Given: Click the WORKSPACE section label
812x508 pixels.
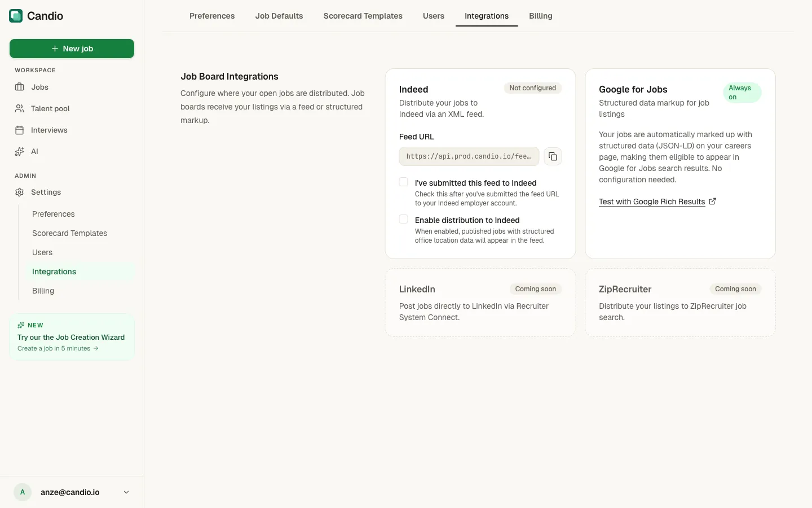Looking at the screenshot, I should tap(35, 70).
